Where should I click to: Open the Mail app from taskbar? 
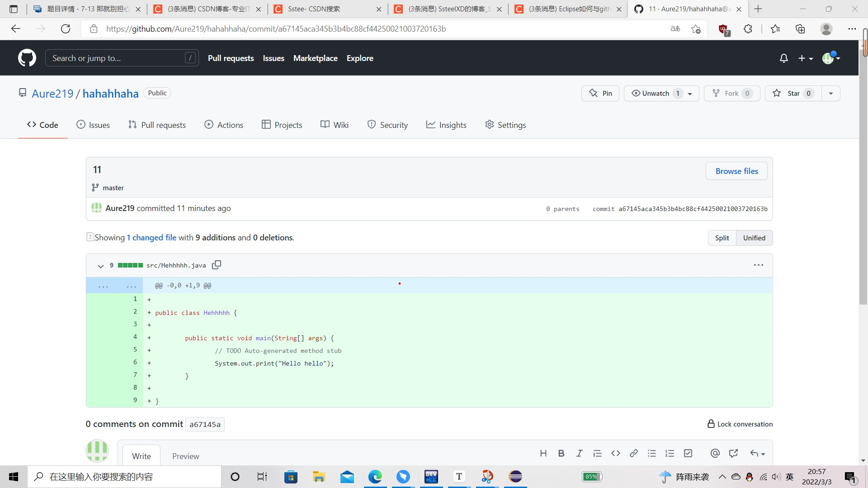[347, 476]
